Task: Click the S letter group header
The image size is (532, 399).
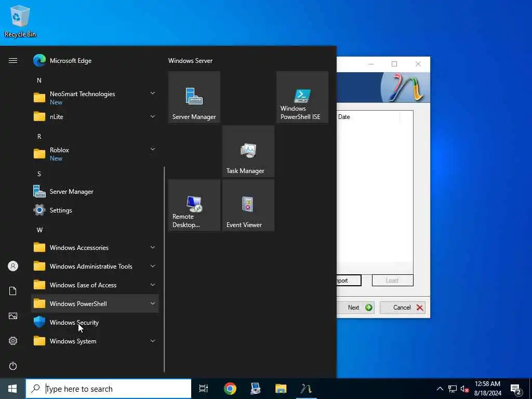Action: click(39, 174)
